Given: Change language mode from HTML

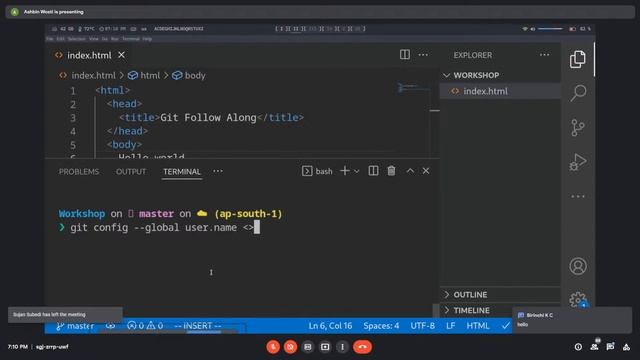Looking at the screenshot, I should click(x=478, y=326).
